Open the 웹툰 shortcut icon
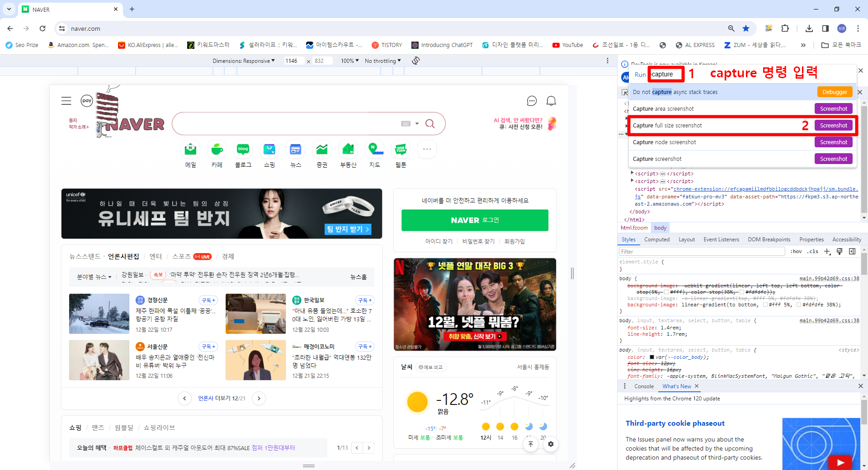The width and height of the screenshot is (868, 470). coord(401,149)
